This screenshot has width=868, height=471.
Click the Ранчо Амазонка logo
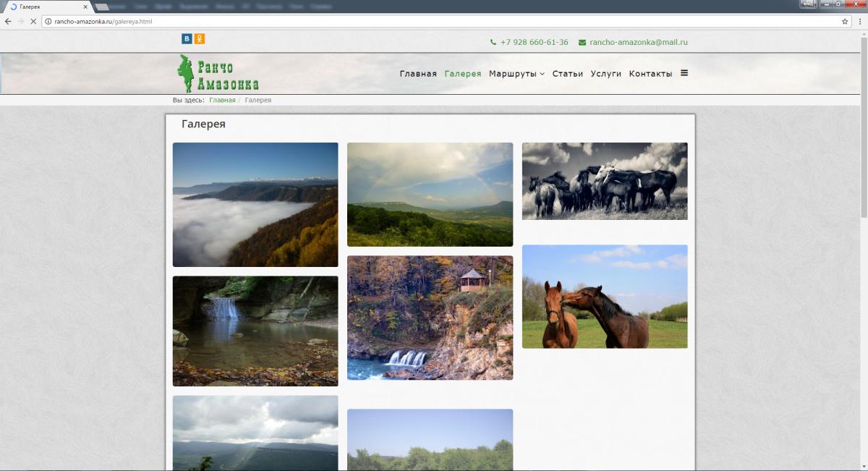click(218, 74)
